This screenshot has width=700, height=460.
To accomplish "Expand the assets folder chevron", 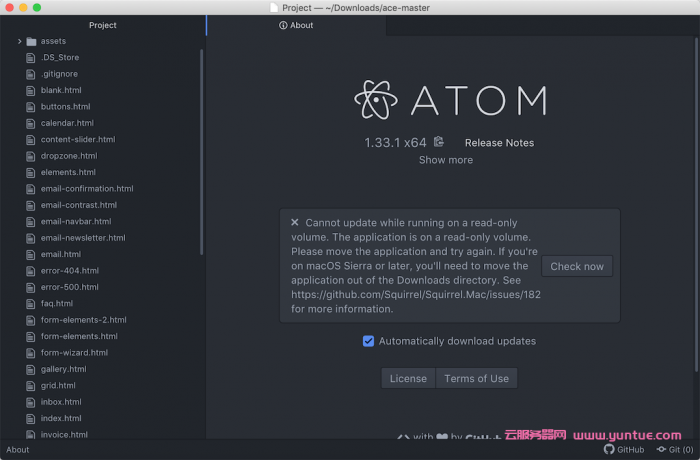I will point(19,42).
